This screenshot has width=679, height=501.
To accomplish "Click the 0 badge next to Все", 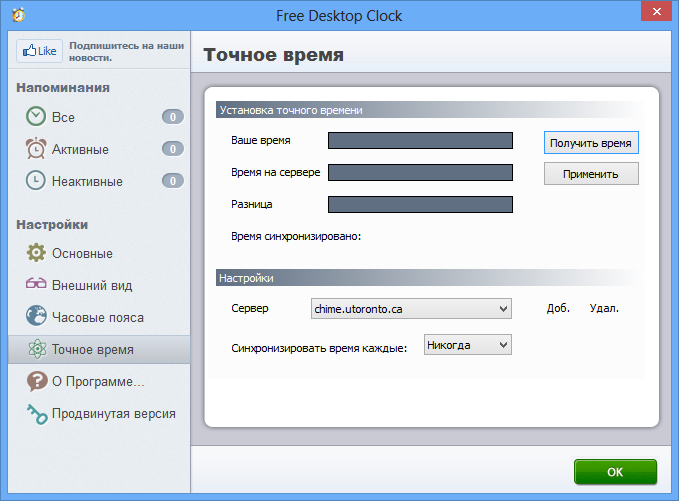I will [x=173, y=117].
